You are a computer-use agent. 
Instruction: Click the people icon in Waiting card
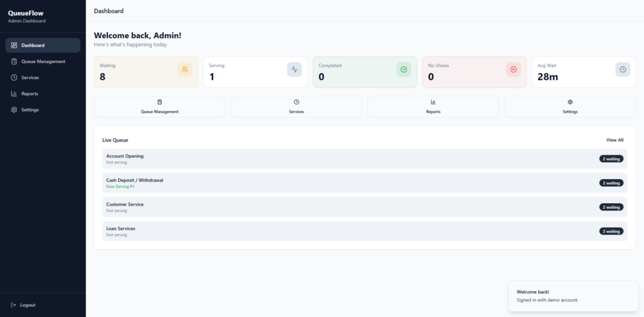185,69
